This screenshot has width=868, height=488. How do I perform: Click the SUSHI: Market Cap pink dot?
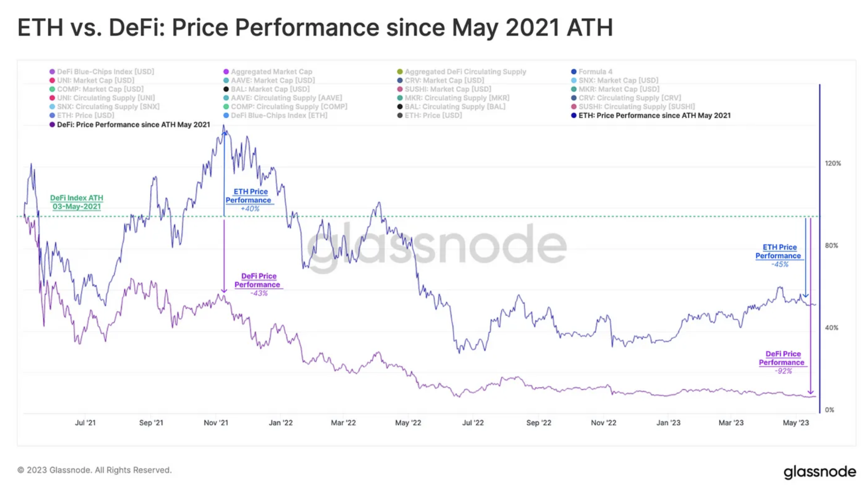click(400, 89)
